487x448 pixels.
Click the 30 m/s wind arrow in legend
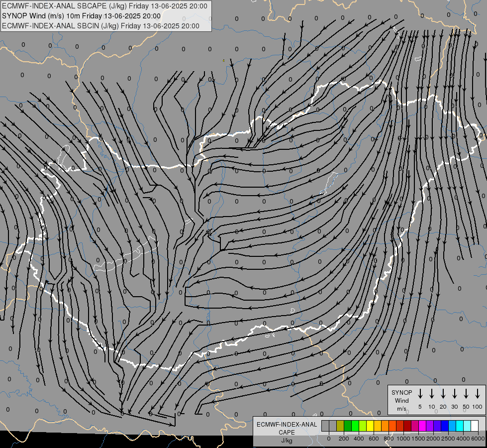(x=454, y=393)
